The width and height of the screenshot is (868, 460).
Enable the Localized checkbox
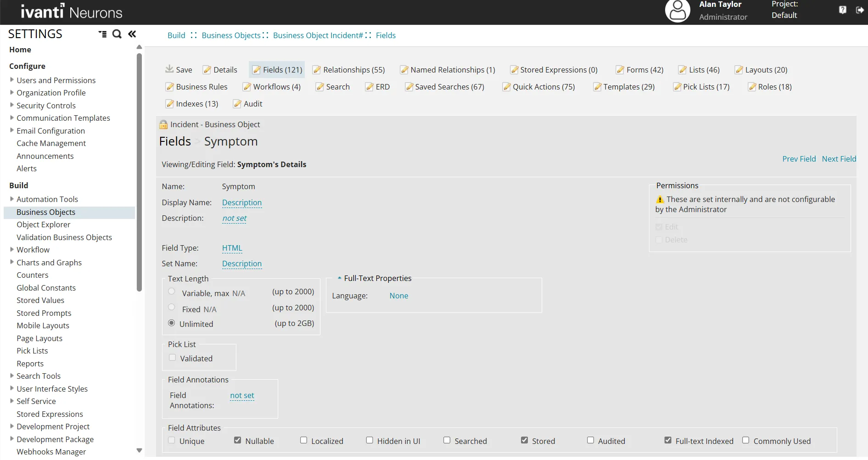point(304,440)
